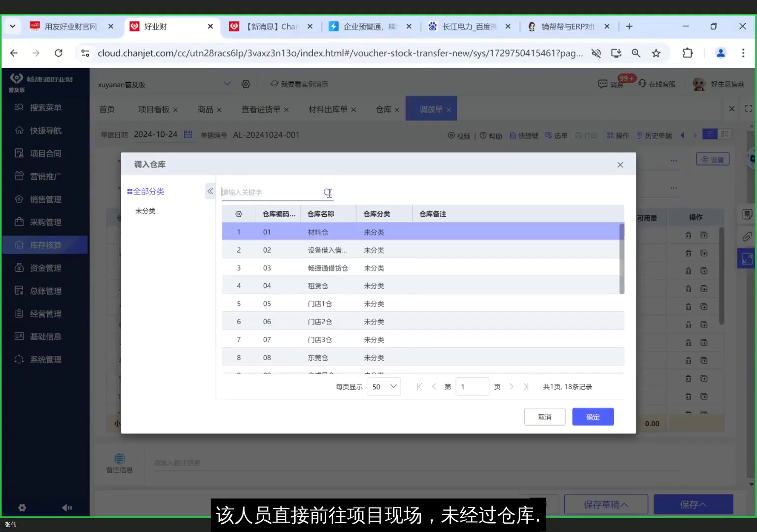Switch to compact list view toggle
The height and width of the screenshot is (532, 757).
(709, 133)
